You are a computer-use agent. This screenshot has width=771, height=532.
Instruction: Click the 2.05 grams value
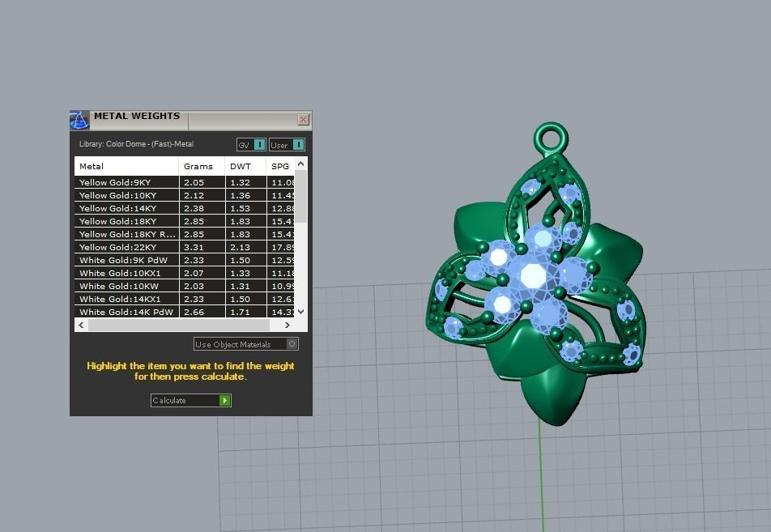click(194, 182)
